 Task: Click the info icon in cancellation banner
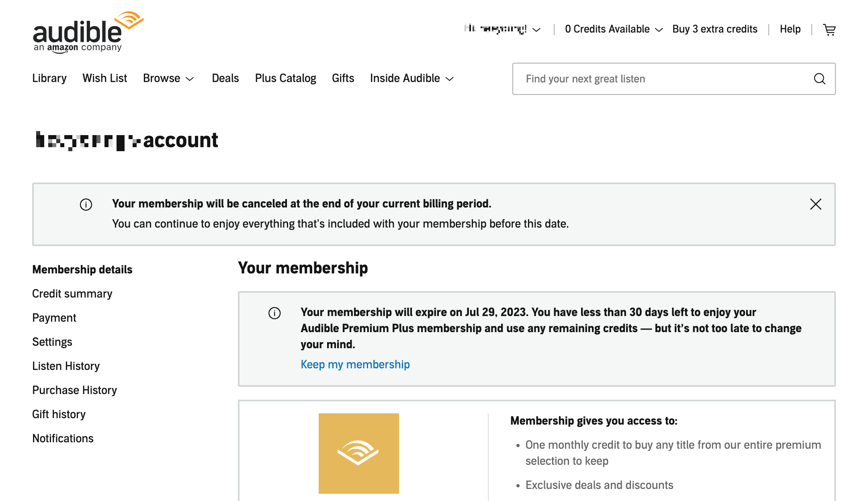[x=86, y=205]
